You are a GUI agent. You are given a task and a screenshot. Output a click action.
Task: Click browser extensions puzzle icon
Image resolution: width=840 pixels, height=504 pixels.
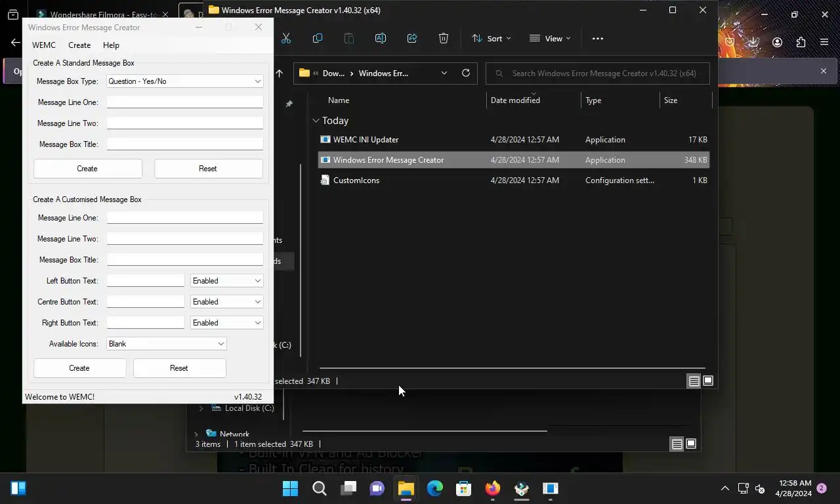(801, 42)
